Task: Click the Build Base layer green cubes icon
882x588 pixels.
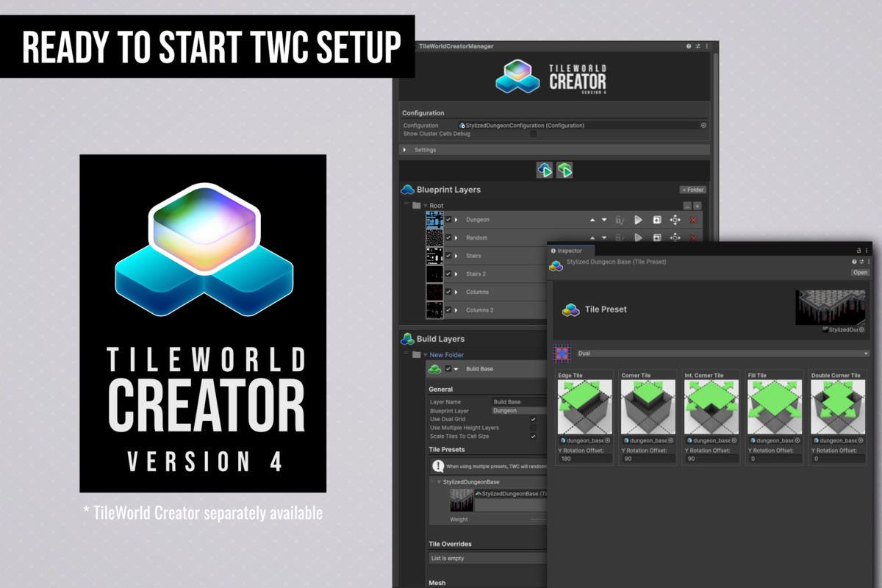Action: point(434,369)
